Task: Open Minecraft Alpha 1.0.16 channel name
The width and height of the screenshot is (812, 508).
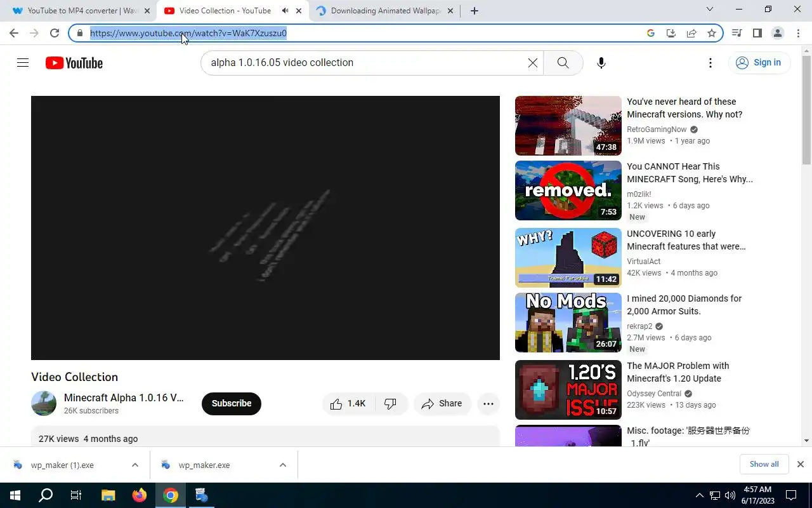Action: pyautogui.click(x=124, y=398)
